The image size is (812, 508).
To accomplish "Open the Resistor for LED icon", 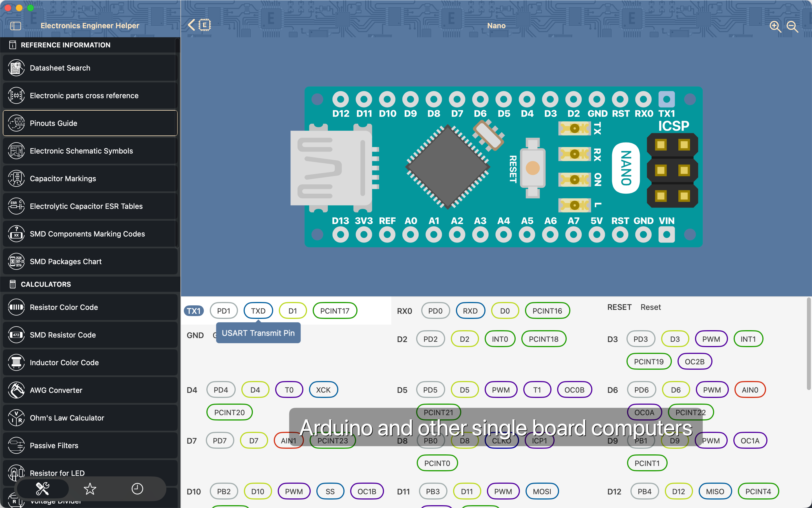I will pos(16,473).
